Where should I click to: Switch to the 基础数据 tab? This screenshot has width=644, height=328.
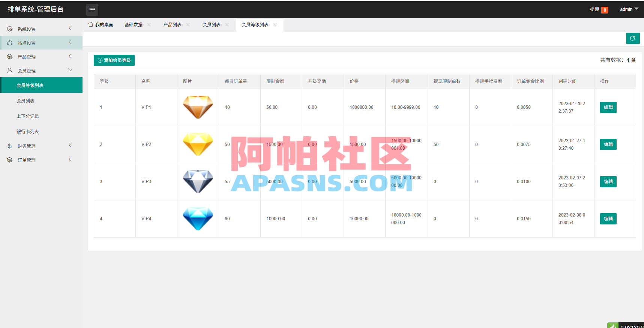pyautogui.click(x=134, y=25)
